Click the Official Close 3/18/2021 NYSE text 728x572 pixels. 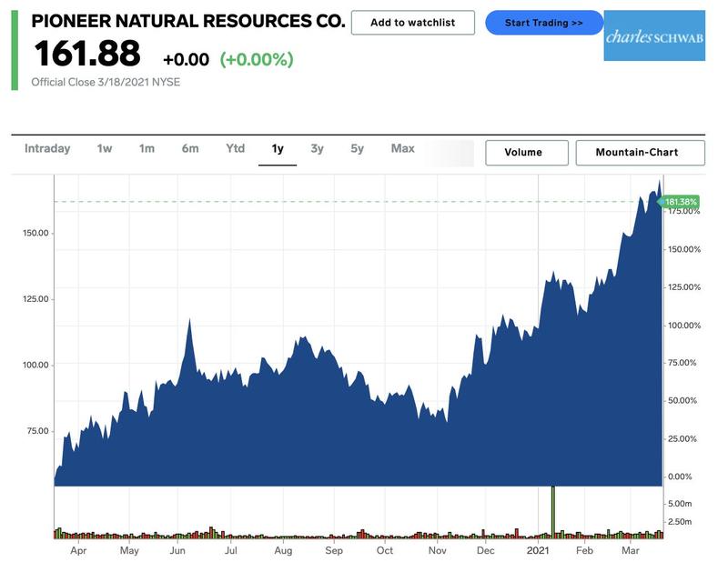coord(106,82)
